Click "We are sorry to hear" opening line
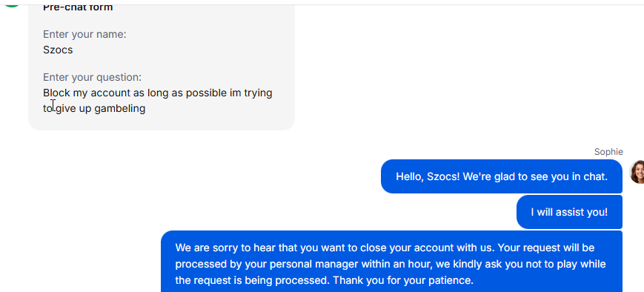This screenshot has height=292, width=644. click(226, 248)
